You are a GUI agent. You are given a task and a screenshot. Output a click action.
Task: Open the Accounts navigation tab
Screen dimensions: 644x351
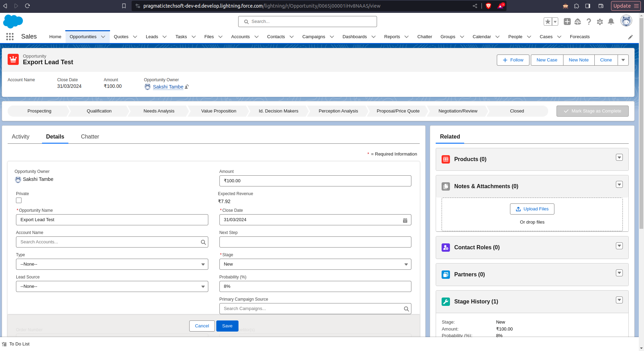click(x=240, y=37)
